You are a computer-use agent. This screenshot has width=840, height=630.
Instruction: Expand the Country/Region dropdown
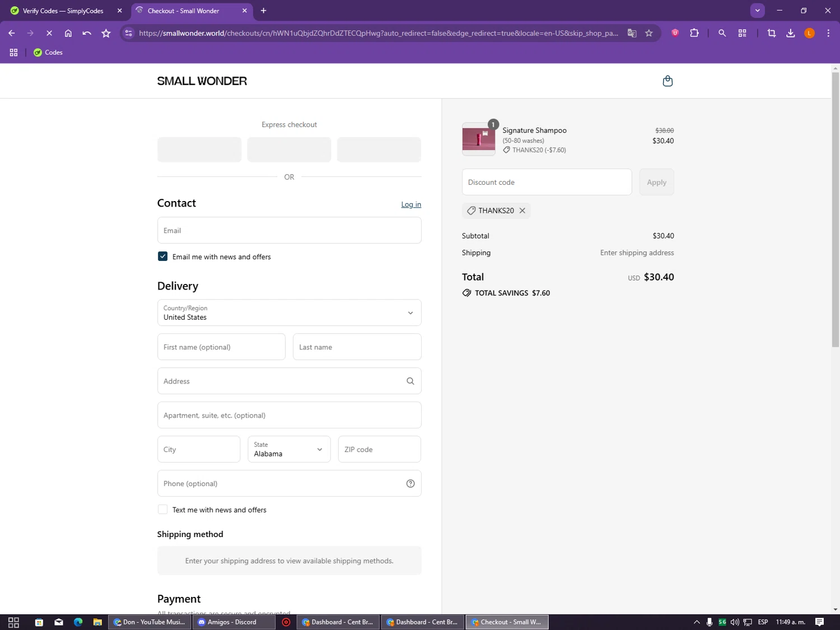point(289,312)
